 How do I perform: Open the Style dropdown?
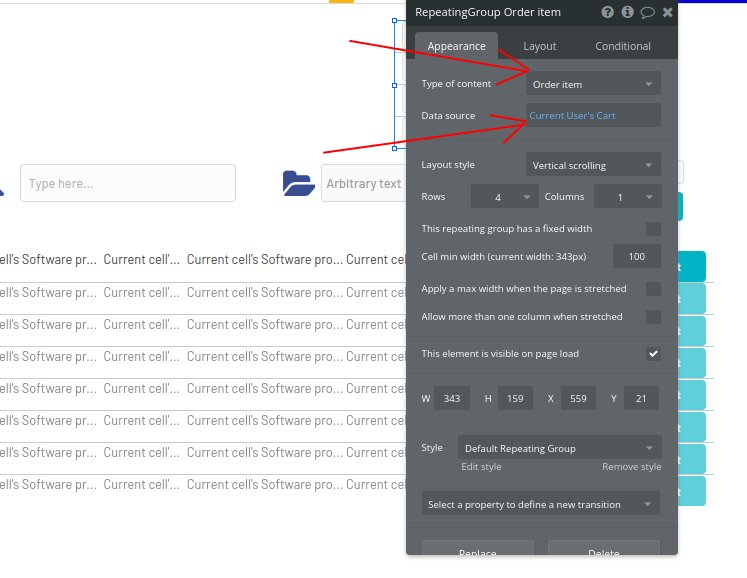[x=559, y=448]
